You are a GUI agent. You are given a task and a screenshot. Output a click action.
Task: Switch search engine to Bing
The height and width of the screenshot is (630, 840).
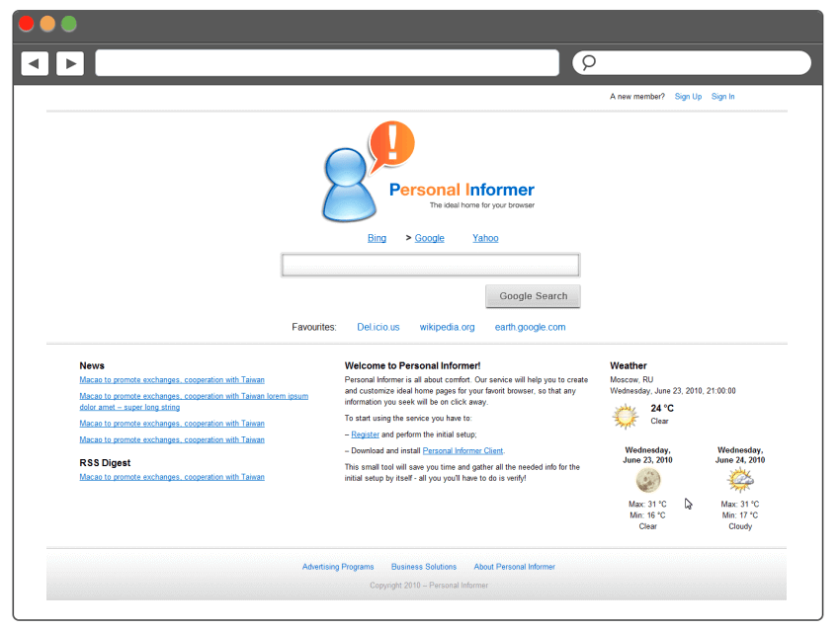point(377,238)
